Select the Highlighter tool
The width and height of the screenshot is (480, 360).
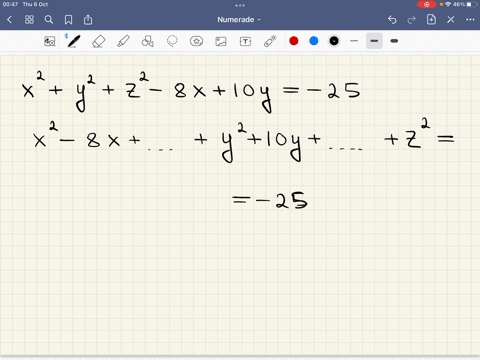tap(123, 41)
